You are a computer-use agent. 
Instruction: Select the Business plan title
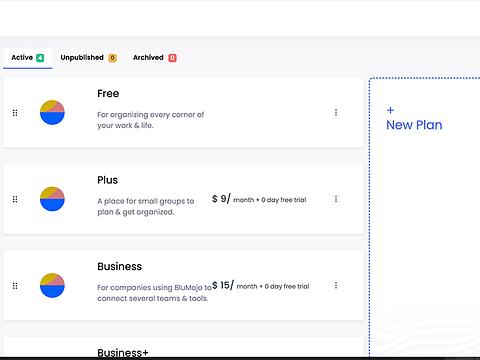(x=120, y=266)
